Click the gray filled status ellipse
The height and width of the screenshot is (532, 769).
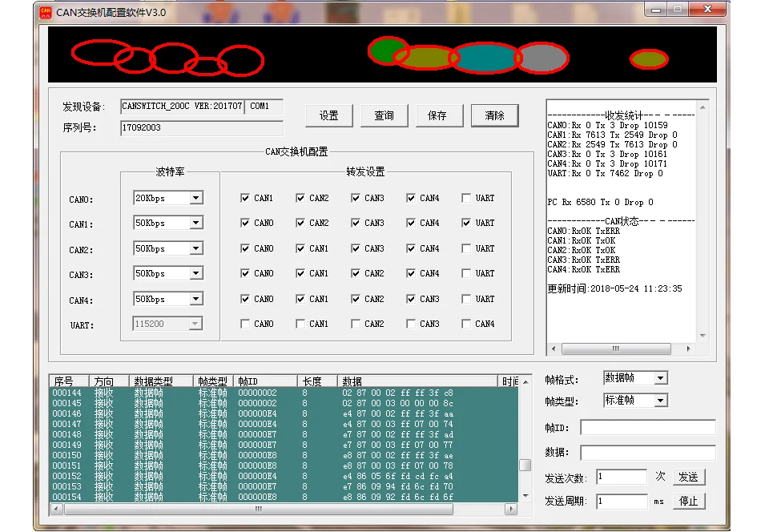pos(542,58)
